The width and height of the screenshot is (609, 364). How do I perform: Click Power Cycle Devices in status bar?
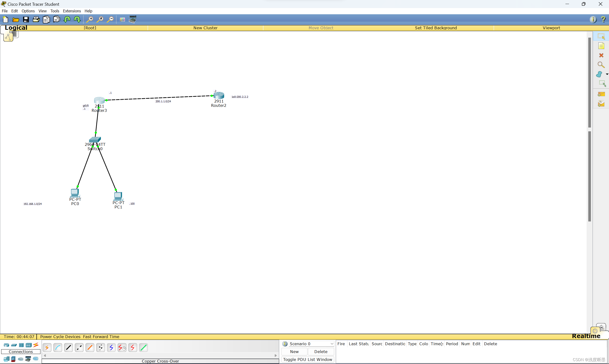(60, 336)
